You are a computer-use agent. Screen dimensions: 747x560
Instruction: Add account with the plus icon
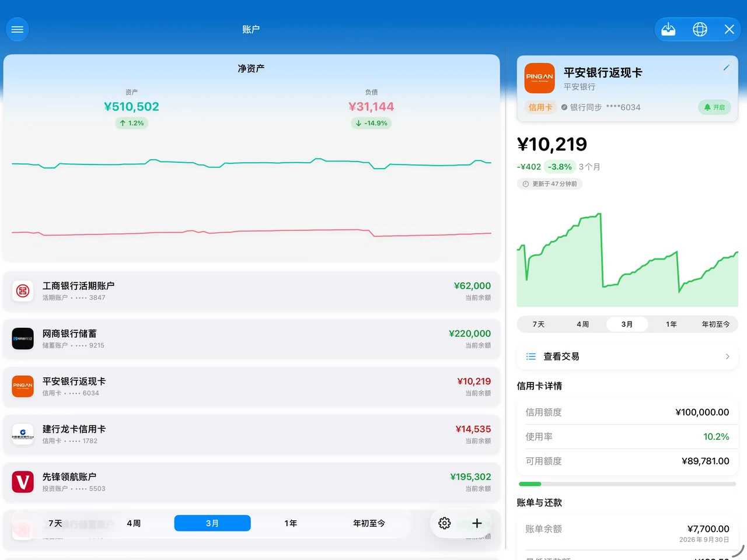coord(477,523)
